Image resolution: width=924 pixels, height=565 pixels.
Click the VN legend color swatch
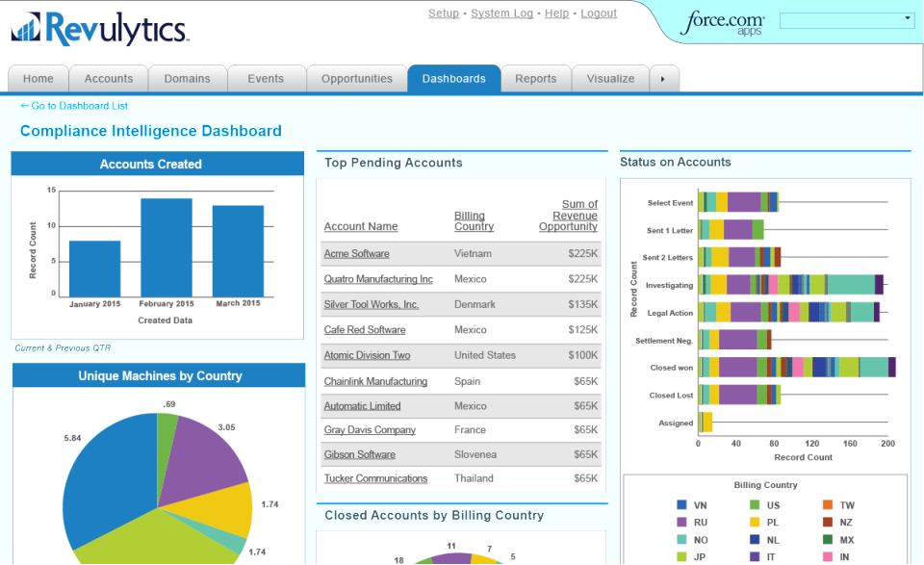pyautogui.click(x=681, y=505)
